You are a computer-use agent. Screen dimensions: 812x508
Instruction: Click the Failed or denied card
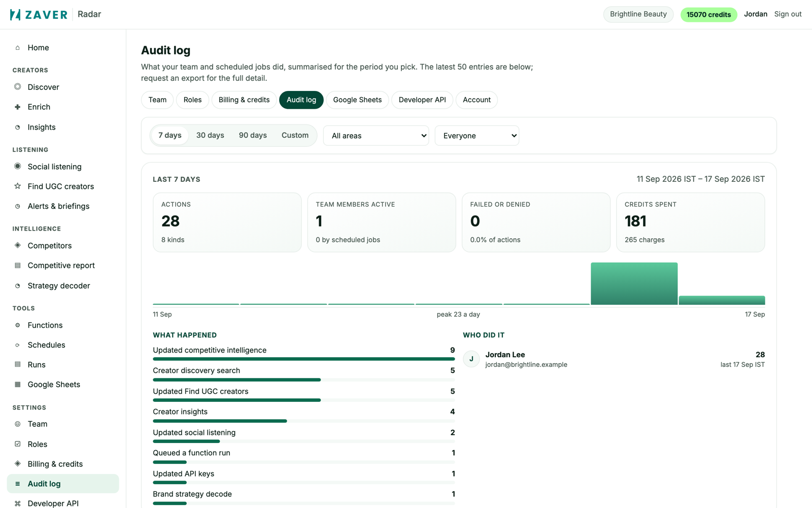tap(536, 222)
